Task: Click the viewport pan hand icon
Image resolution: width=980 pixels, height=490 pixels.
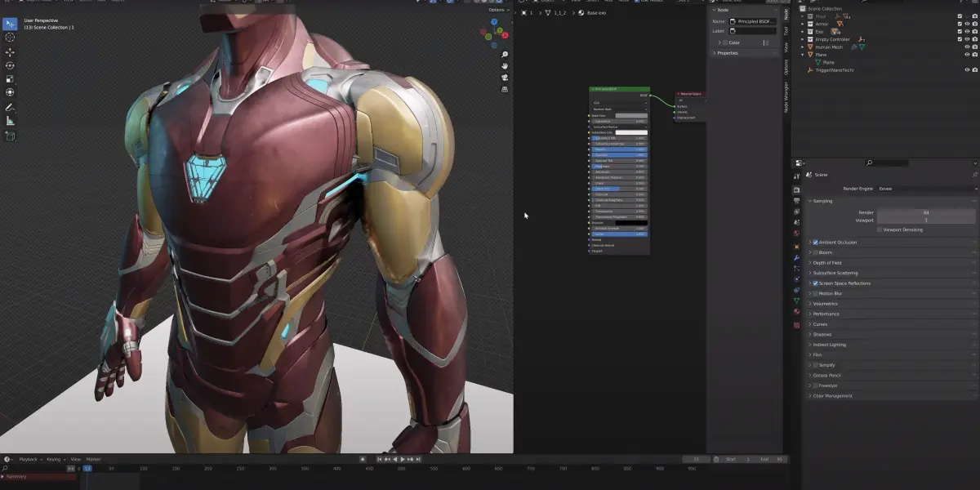Action: coord(506,65)
